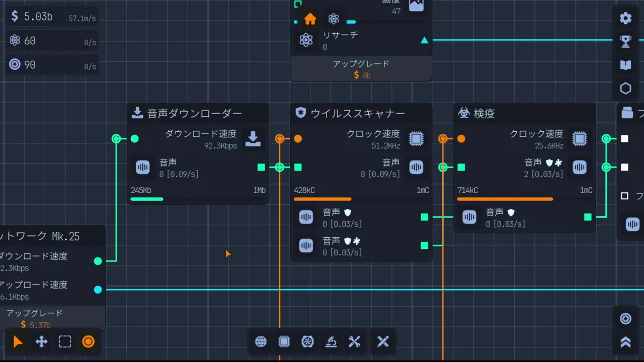
Task: Click the アップグレード $8b button
Action: pyautogui.click(x=361, y=69)
